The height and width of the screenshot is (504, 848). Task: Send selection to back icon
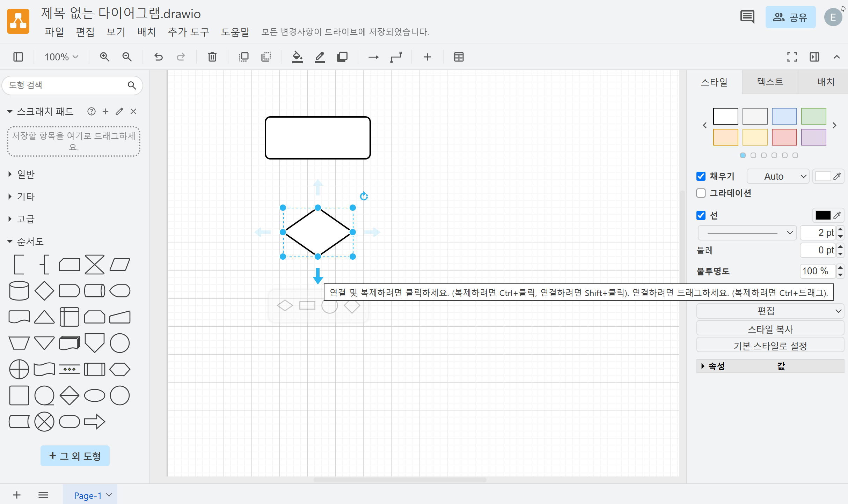click(x=266, y=57)
